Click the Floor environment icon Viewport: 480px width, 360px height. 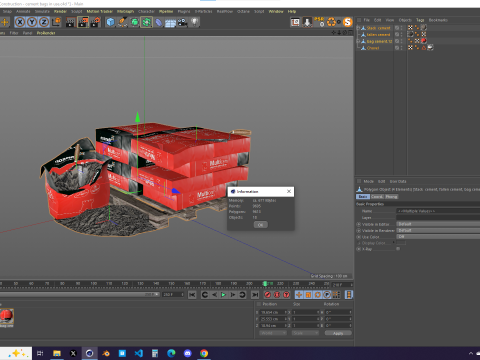tap(170, 23)
